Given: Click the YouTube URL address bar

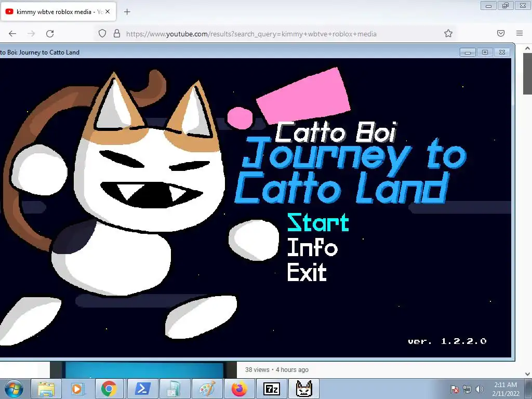Looking at the screenshot, I should pyautogui.click(x=251, y=34).
